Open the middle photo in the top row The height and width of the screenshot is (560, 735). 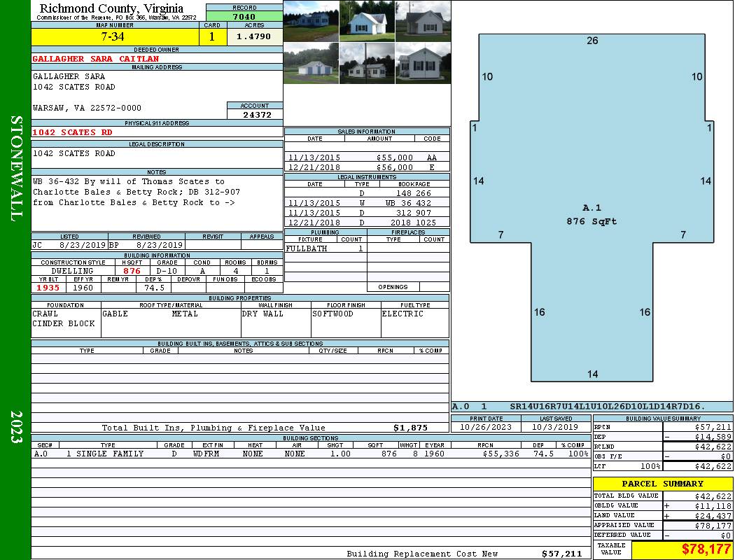[366, 21]
